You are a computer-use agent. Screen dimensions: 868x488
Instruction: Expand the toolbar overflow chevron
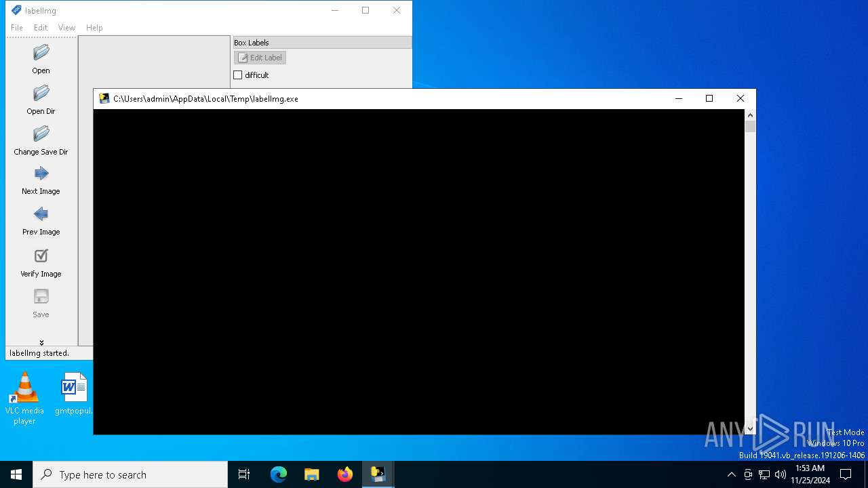(41, 342)
